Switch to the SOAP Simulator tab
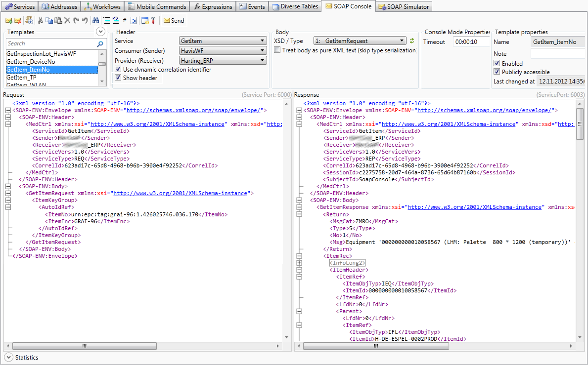The height and width of the screenshot is (365, 588). pyautogui.click(x=404, y=6)
